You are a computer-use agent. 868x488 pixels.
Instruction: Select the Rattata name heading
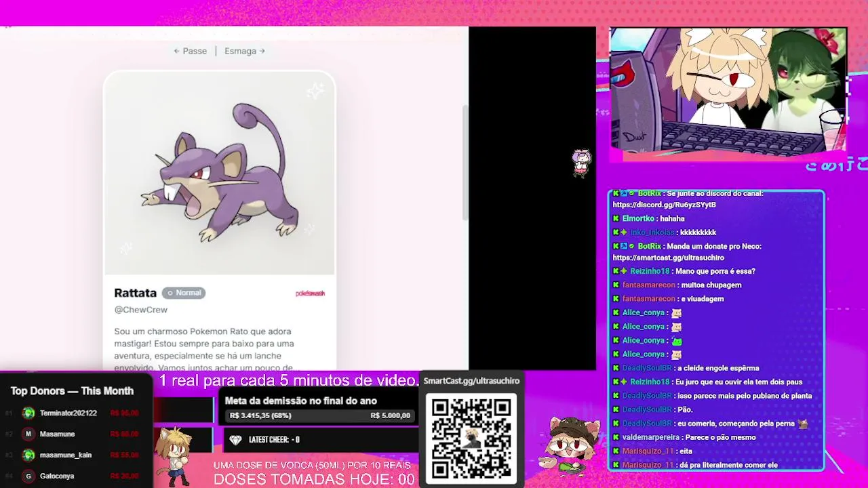(x=135, y=293)
